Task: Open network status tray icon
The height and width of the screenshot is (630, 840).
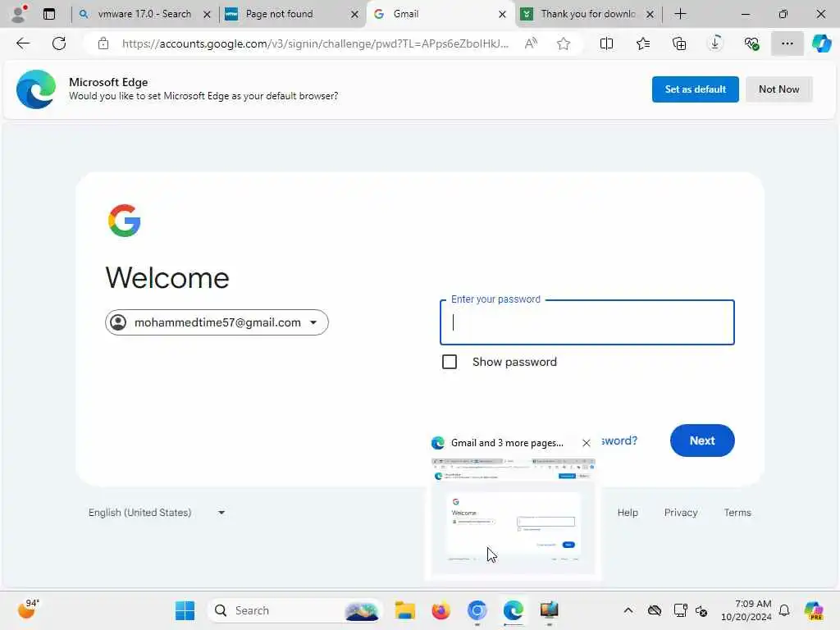Action: pos(680,610)
